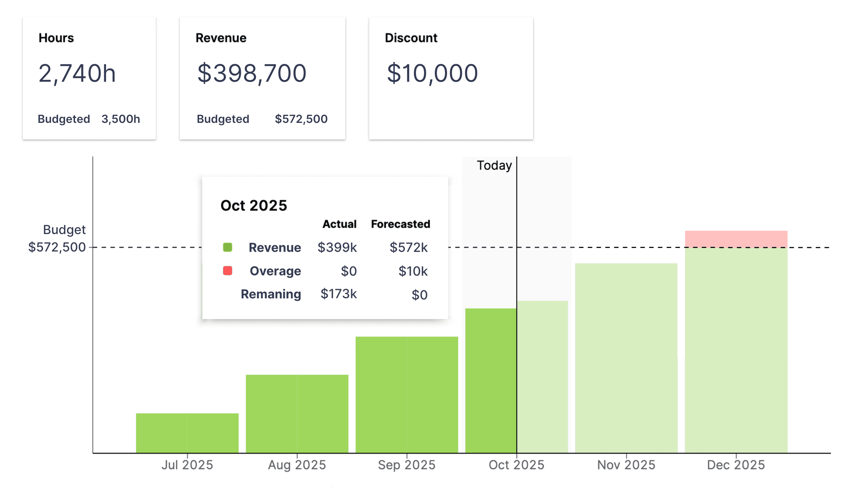The height and width of the screenshot is (488, 868).
Task: Click the red Overage legend swatch
Action: click(227, 271)
